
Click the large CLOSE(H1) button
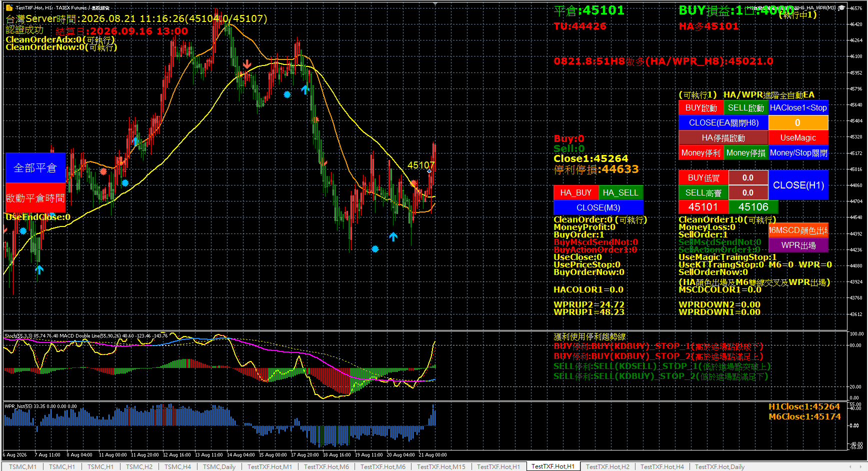coord(798,185)
